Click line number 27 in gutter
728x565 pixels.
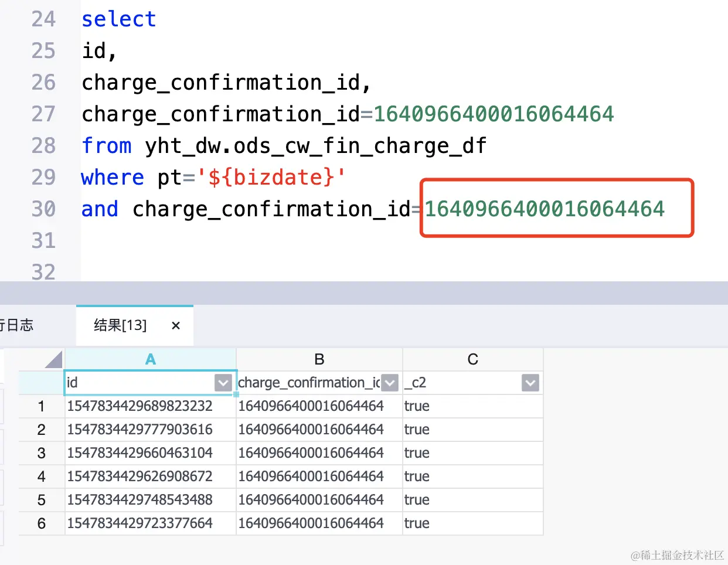(x=43, y=114)
